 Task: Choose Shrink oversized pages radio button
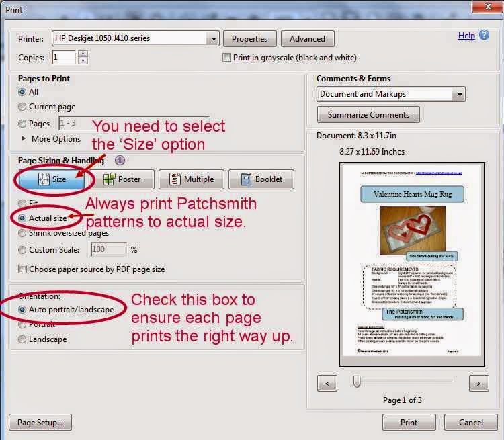pos(22,233)
